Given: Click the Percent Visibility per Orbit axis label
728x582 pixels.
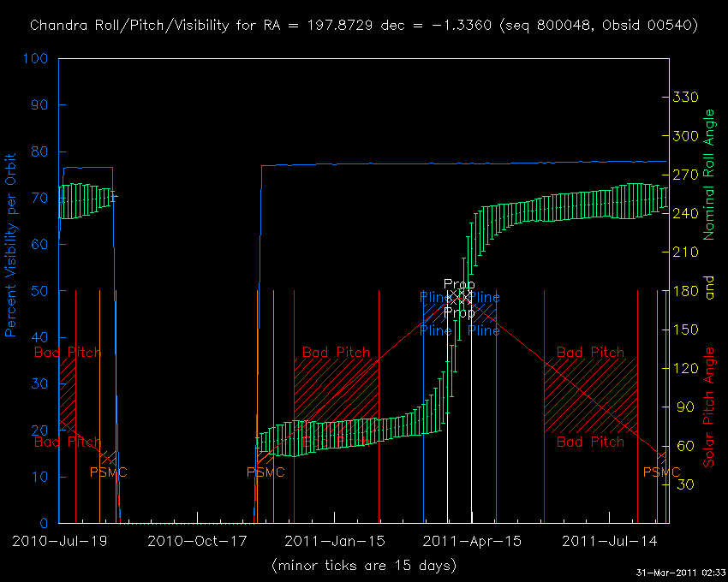Looking at the screenshot, I should click(12, 245).
